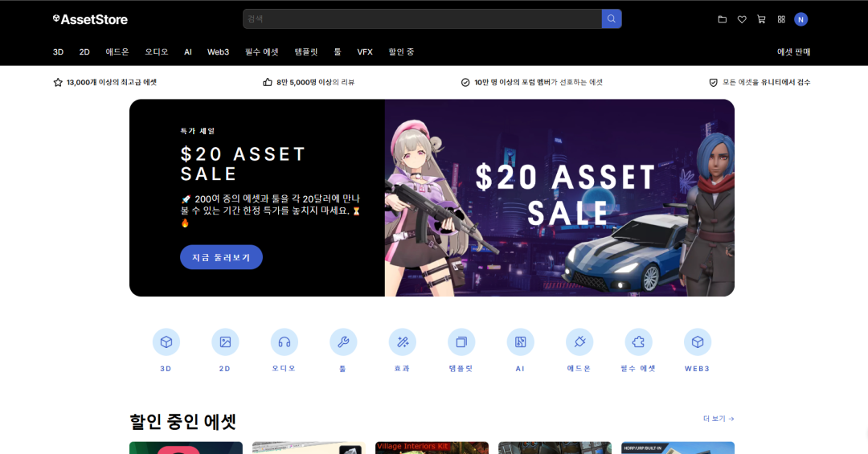Click the 템플릿 label under category icon
Screen dimensions: 868x454
click(x=461, y=368)
